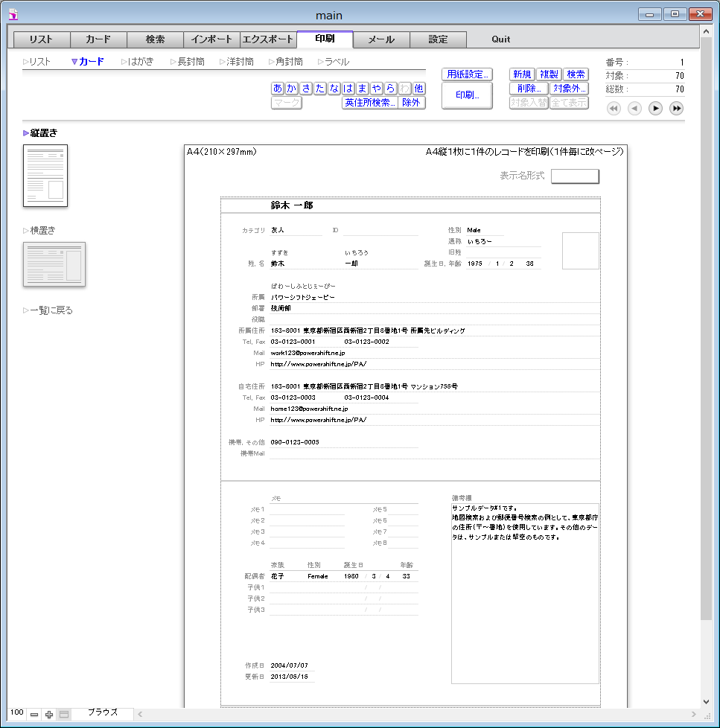Zoom out with the minus icon
The width and height of the screenshot is (720, 728).
(34, 714)
